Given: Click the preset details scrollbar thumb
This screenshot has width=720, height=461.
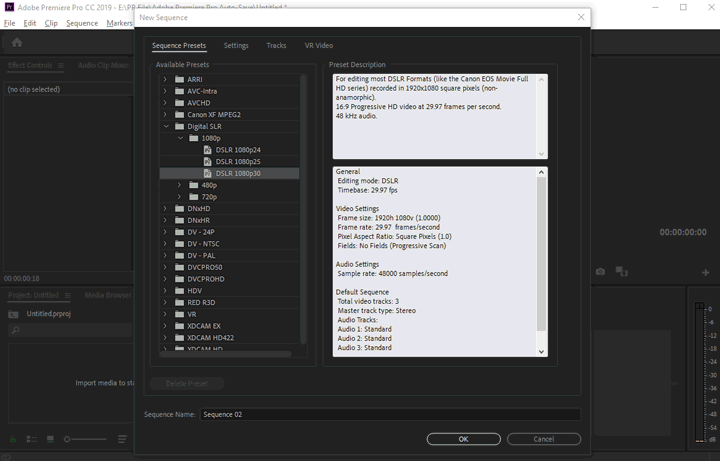Looking at the screenshot, I should (541, 253).
